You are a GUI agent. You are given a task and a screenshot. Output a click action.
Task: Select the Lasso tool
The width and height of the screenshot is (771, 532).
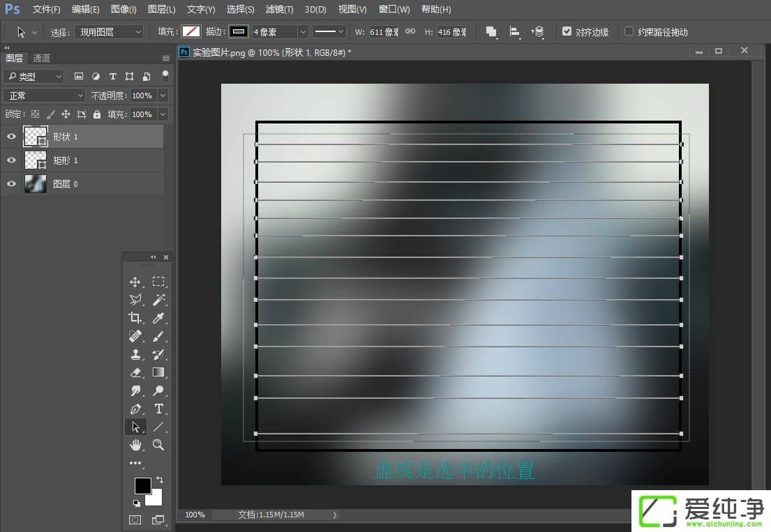[x=135, y=300]
